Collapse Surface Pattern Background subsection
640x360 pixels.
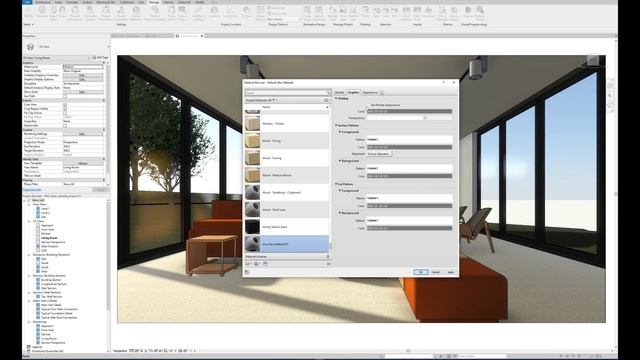pyautogui.click(x=340, y=161)
